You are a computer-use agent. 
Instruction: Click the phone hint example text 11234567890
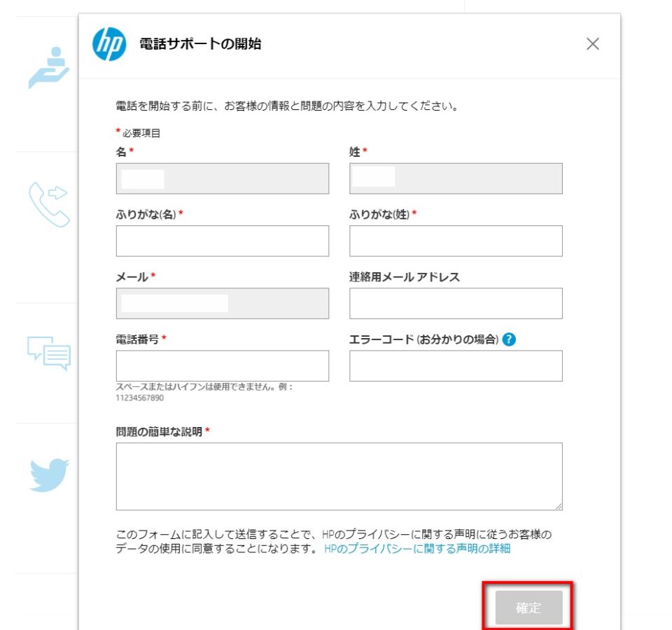pyautogui.click(x=140, y=398)
